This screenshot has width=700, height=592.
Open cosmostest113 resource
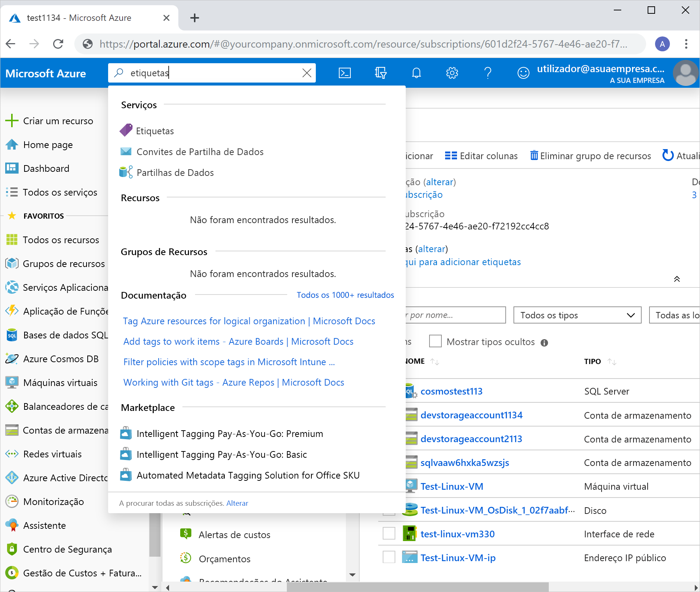451,391
